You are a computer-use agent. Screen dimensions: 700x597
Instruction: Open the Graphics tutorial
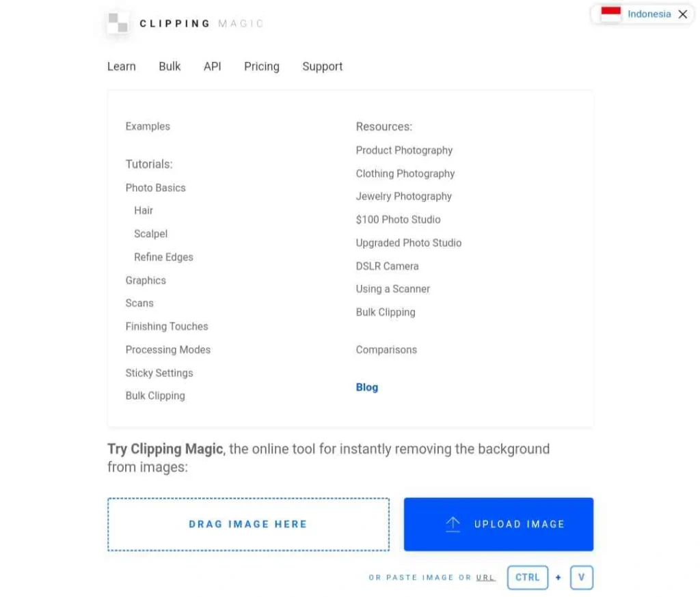[x=146, y=280]
